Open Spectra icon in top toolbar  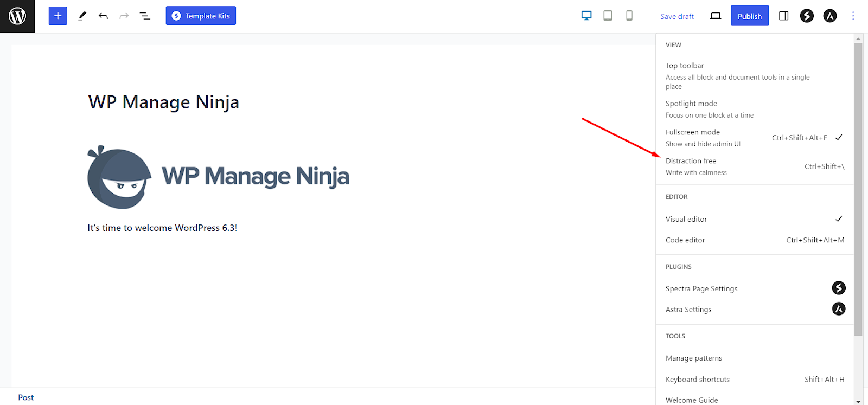807,16
